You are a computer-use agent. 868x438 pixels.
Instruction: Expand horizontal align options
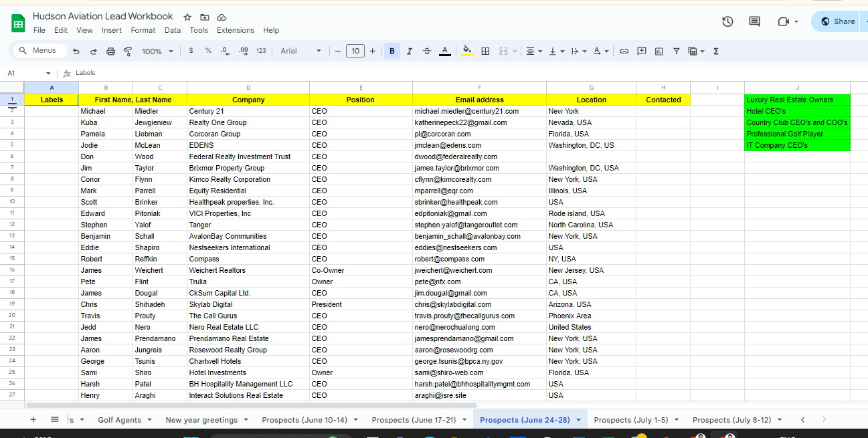tap(534, 51)
